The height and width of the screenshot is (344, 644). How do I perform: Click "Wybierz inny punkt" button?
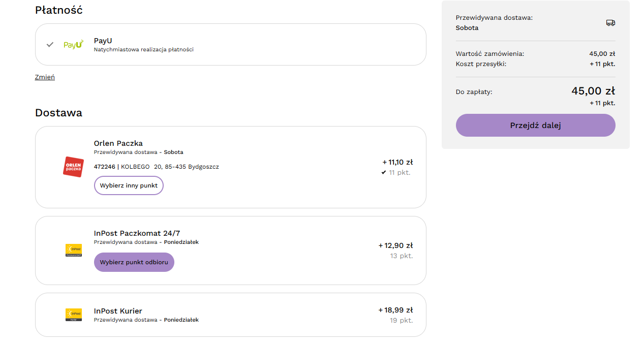129,185
